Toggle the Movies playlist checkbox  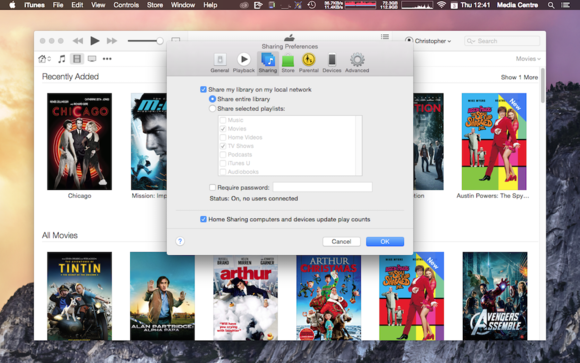(x=223, y=129)
